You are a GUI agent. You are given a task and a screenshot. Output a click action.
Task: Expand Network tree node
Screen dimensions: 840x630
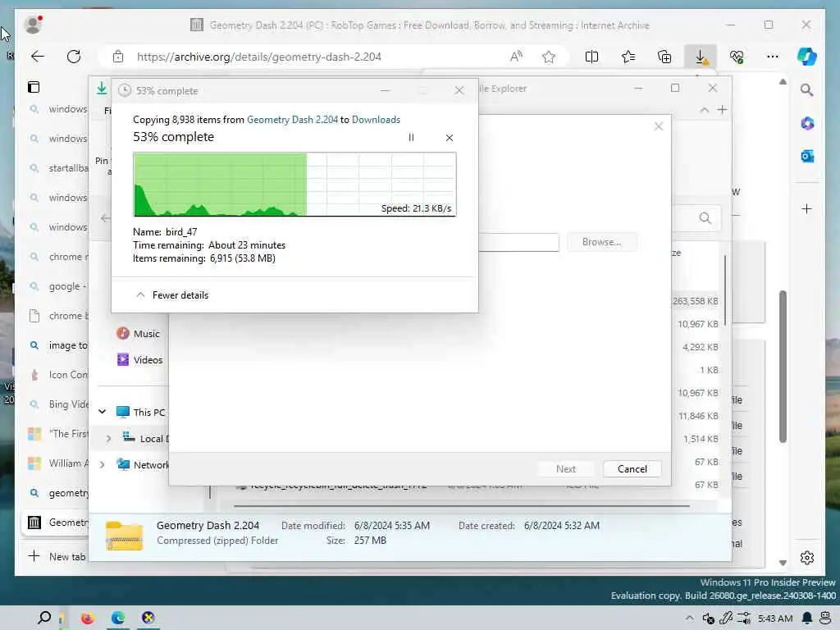(103, 464)
